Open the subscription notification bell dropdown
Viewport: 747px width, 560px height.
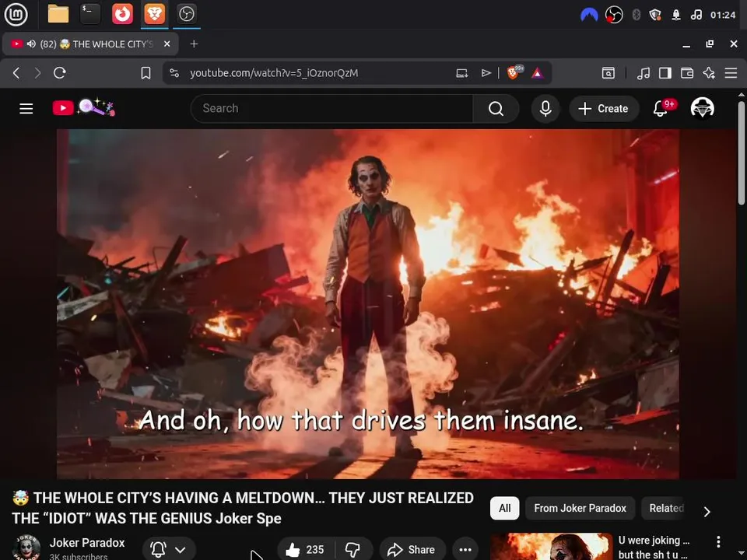coord(168,549)
